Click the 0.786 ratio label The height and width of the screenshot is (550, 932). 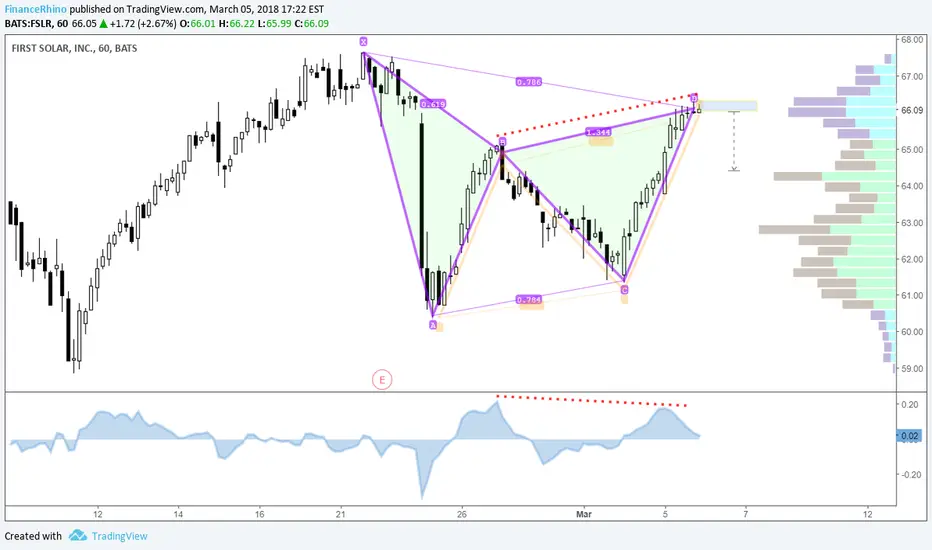pyautogui.click(x=528, y=82)
